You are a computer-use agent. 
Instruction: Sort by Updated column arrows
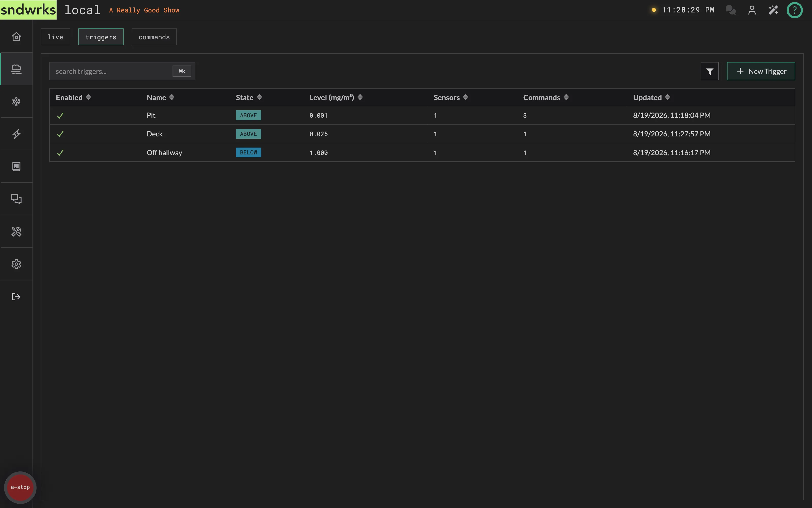tap(667, 98)
